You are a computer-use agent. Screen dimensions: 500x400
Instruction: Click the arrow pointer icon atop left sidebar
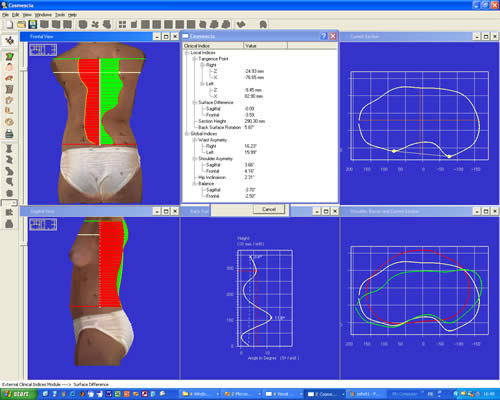[10, 41]
